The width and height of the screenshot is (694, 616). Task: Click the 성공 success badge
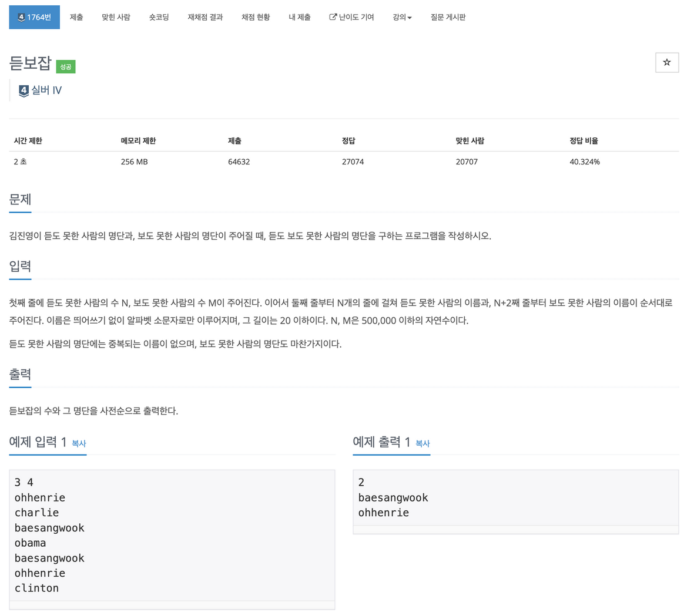click(66, 67)
